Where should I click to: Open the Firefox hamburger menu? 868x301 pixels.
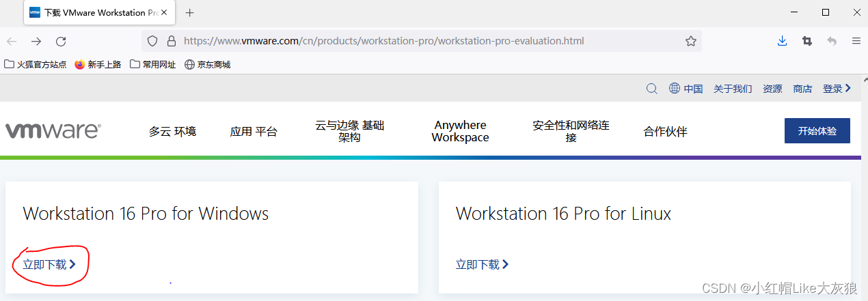click(x=856, y=41)
